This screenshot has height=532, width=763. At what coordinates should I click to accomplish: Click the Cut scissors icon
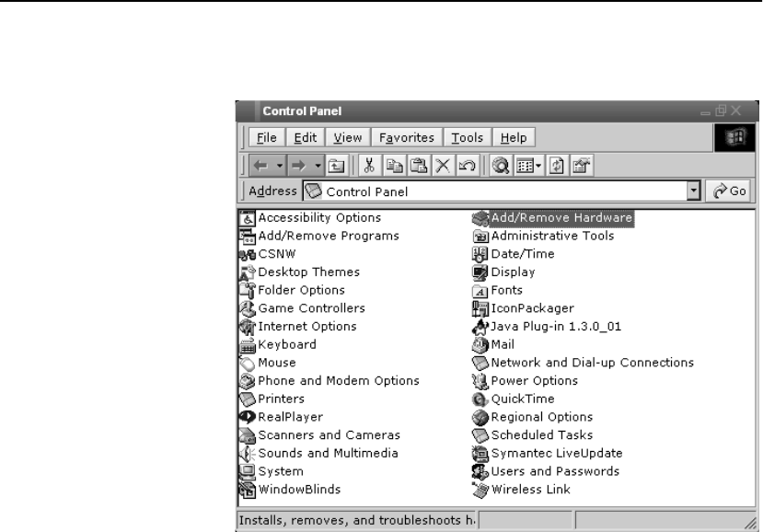(369, 166)
